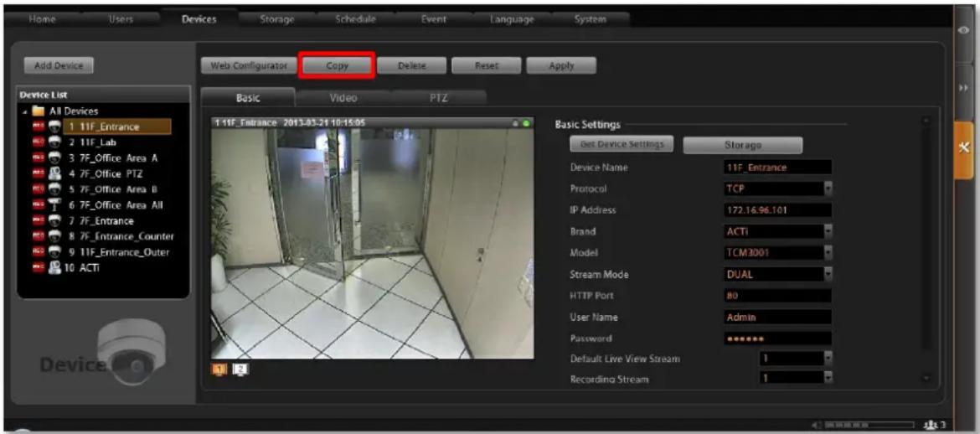Screen dimensions: 980x434
Task: Click the All Devices folder icon
Action: coord(39,112)
